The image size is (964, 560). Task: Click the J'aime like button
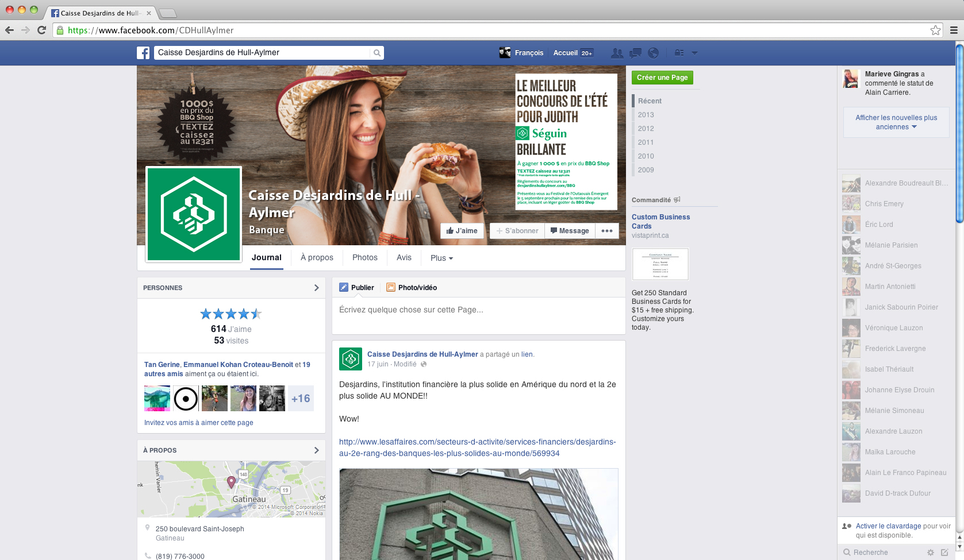pos(462,231)
